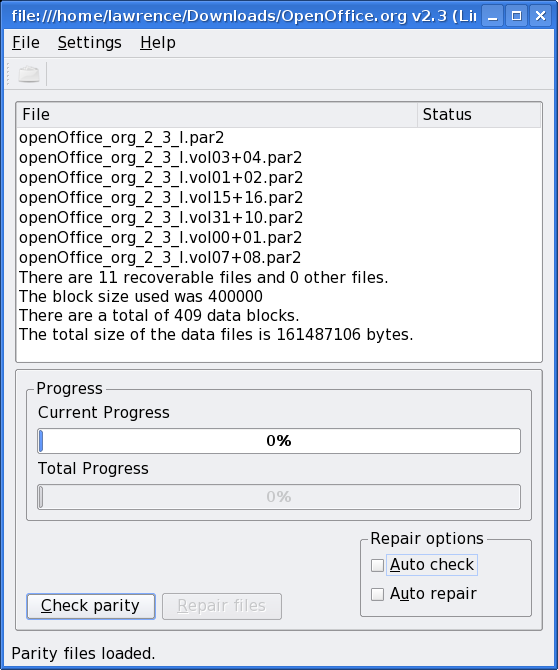Click the Current Progress bar
Image resolution: width=558 pixels, height=670 pixels.
tap(279, 441)
